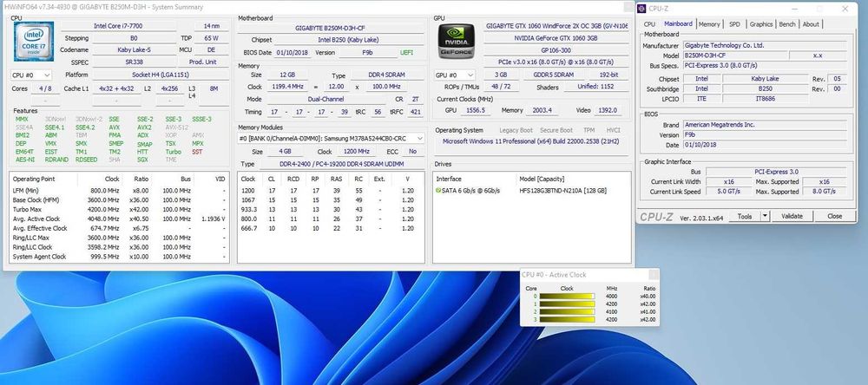Click the Intel B250 (Kaby Lake) chipset field

[348, 41]
